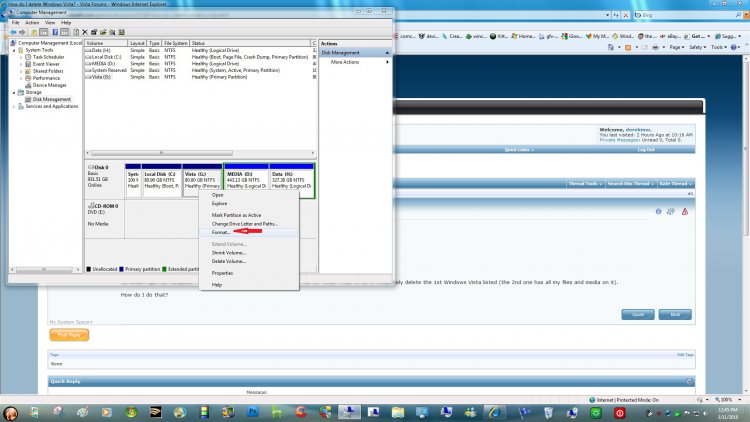Open the Page menu in IE
Image resolution: width=750 pixels, height=422 pixels.
pyautogui.click(x=677, y=47)
